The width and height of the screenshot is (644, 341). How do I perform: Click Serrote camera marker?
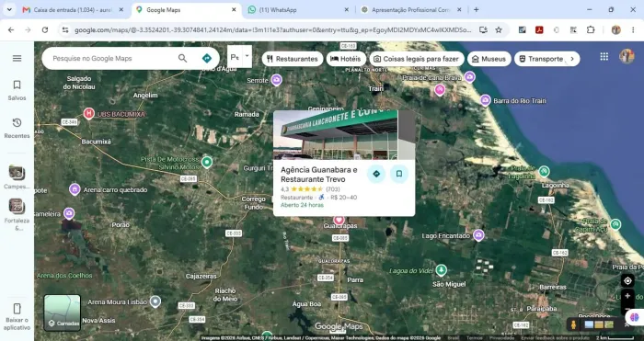(276, 80)
